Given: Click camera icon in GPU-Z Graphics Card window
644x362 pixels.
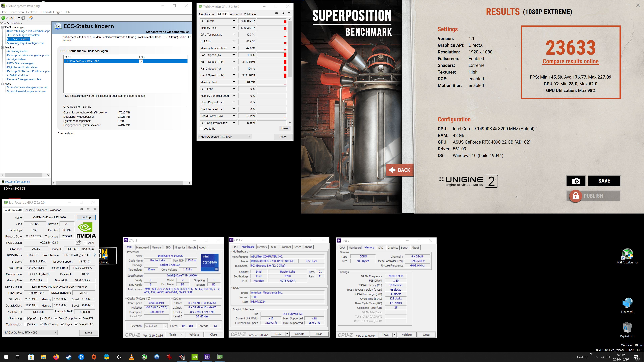Looking at the screenshot, I should click(x=82, y=209).
